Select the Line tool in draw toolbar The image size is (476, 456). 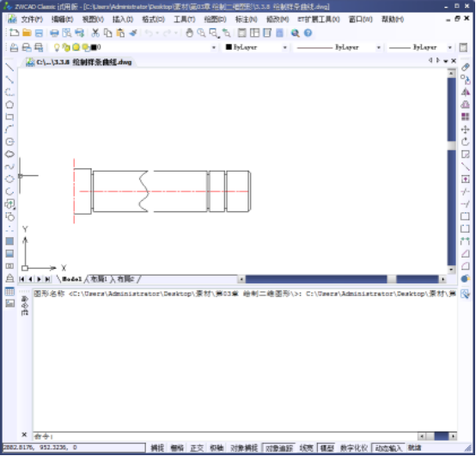pyautogui.click(x=9, y=67)
